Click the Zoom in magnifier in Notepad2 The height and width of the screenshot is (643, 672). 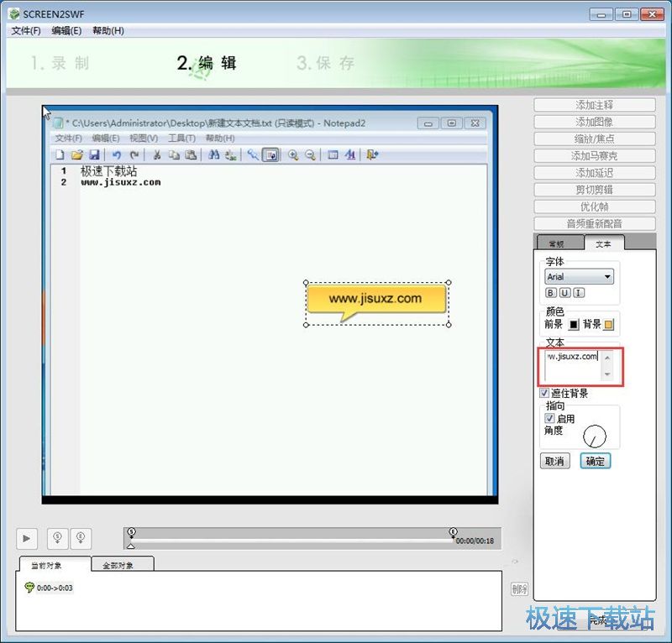click(x=293, y=155)
